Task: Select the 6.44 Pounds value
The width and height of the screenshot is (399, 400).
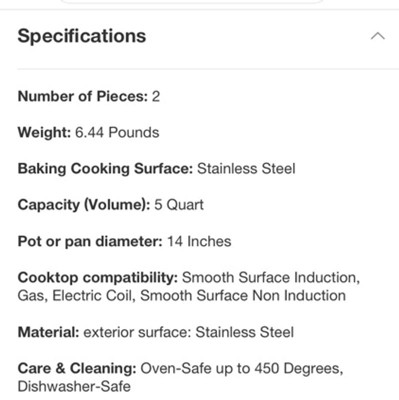Action: (x=117, y=133)
